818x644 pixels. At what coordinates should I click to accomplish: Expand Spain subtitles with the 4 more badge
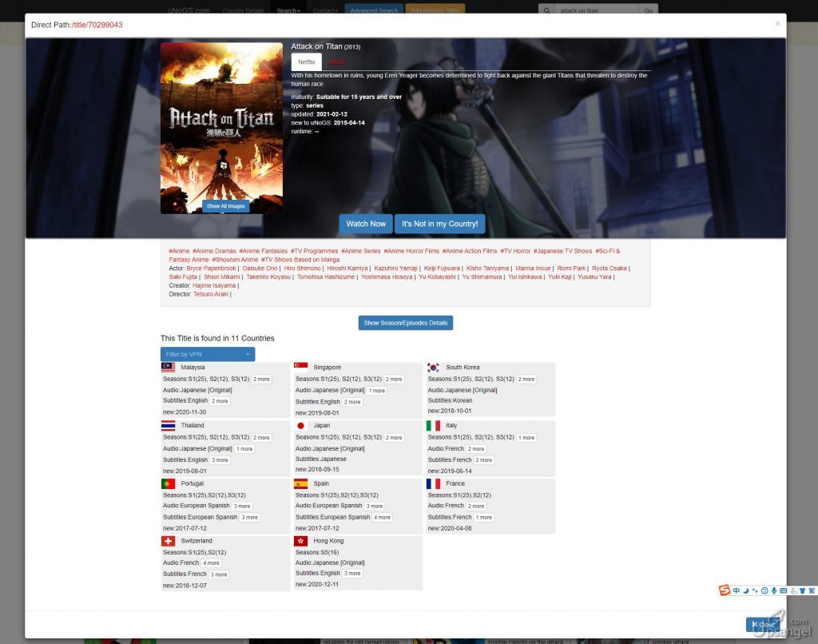(383, 517)
